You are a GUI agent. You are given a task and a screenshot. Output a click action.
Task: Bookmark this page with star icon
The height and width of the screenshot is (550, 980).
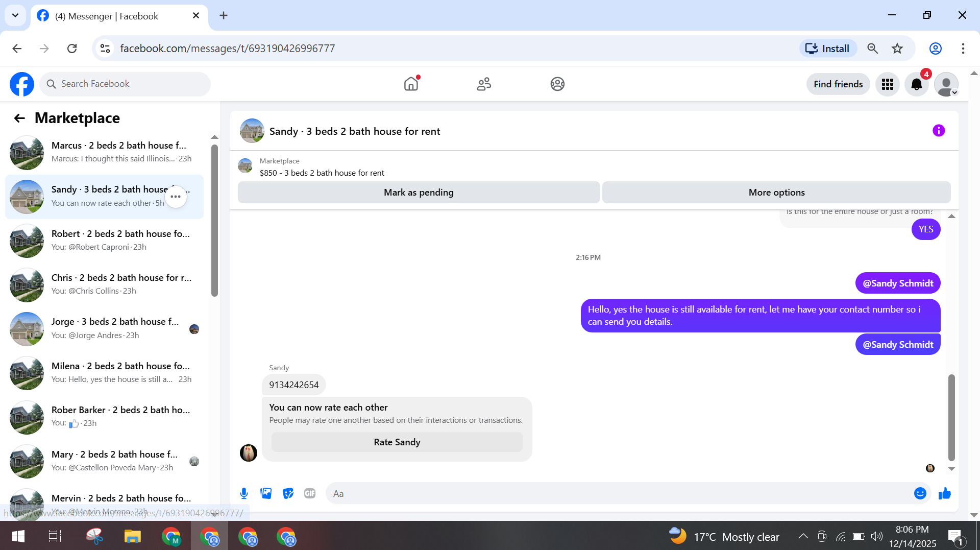point(897,49)
